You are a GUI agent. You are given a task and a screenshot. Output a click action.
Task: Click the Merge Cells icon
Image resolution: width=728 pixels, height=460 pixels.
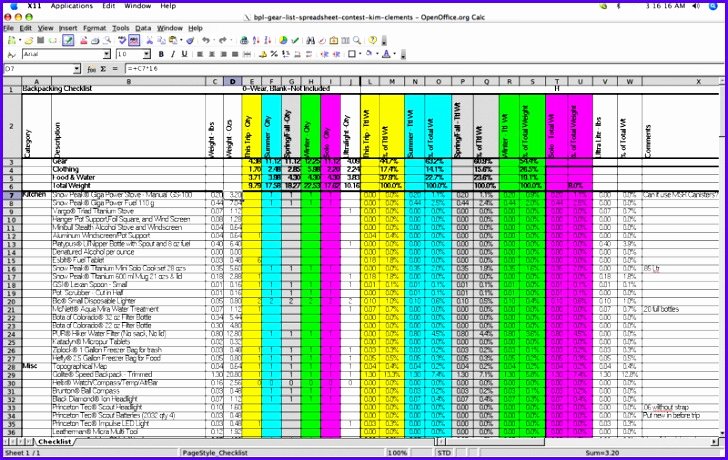(x=247, y=54)
